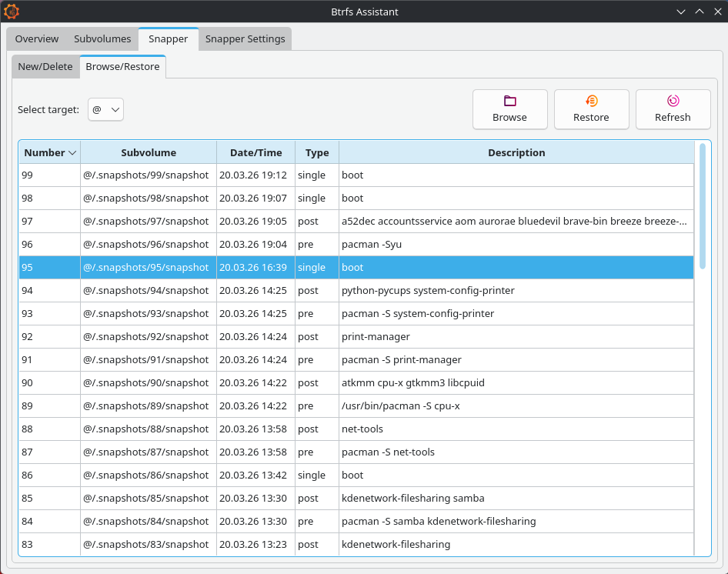
Task: Toggle sort arrow on Number column
Action: 72,153
